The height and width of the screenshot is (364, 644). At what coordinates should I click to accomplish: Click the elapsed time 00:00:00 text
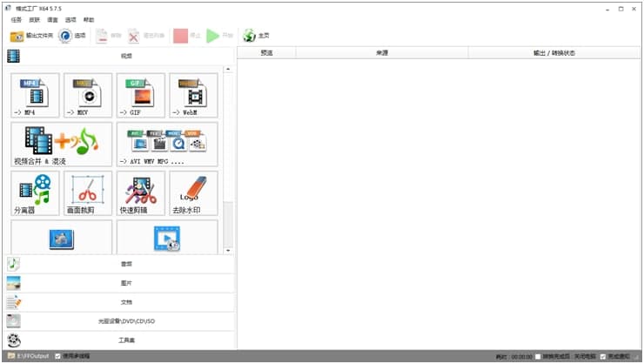click(521, 357)
